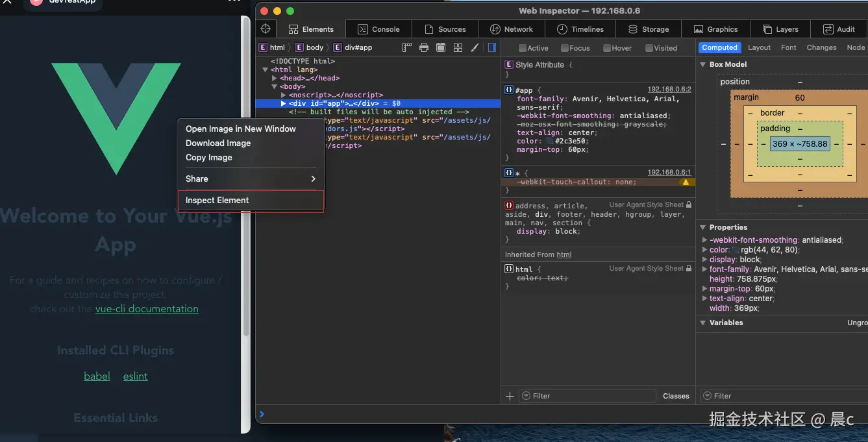Click the rgb(44, 62, 80) color swatch
Viewport: 868px width, 442px height.
point(736,250)
